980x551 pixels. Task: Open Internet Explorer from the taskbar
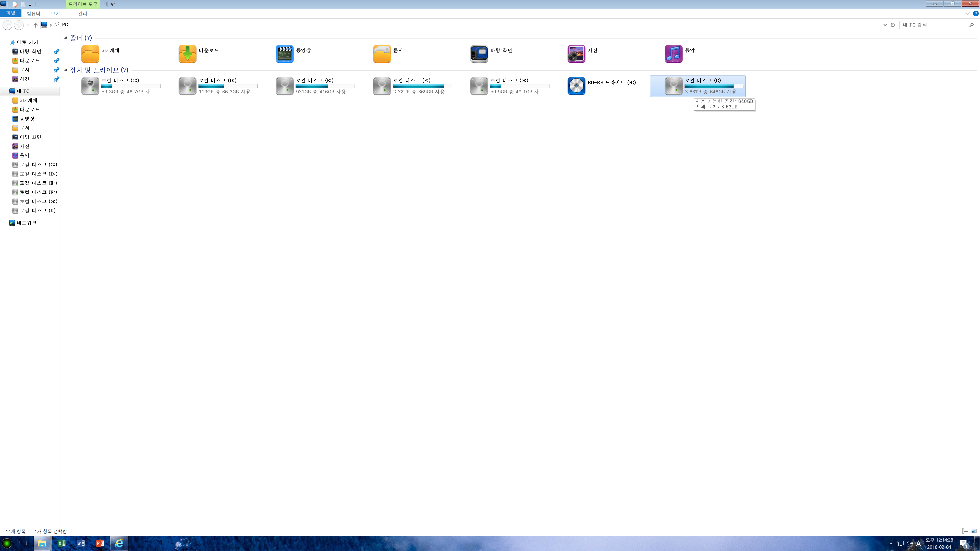(x=119, y=543)
